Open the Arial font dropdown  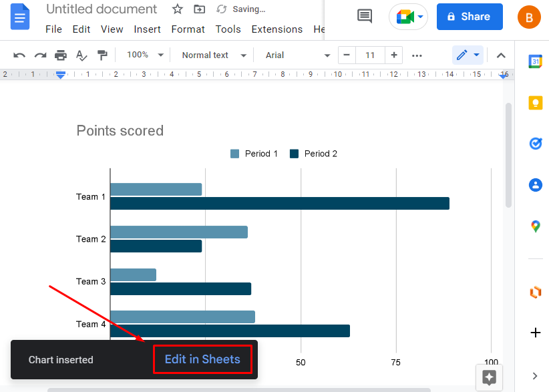298,55
